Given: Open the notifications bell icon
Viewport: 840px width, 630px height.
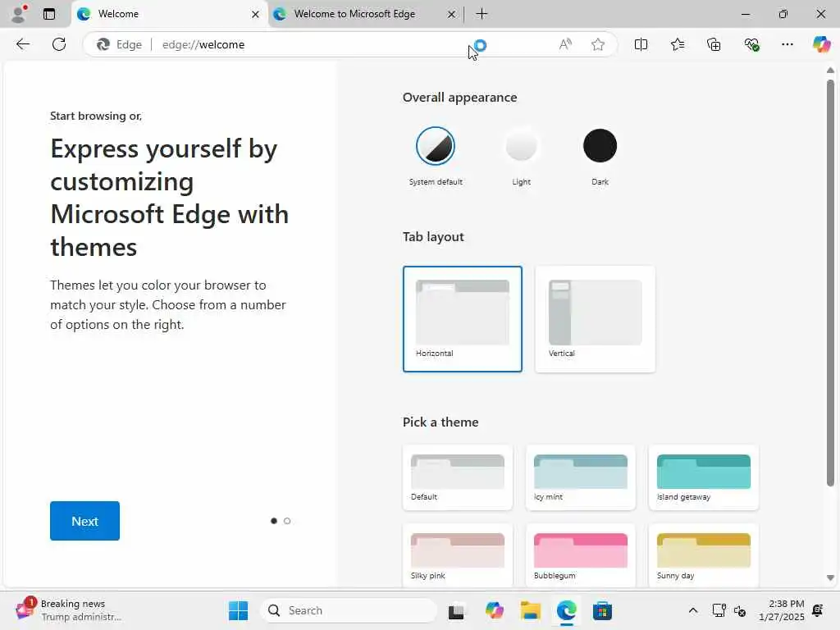Looking at the screenshot, I should tap(818, 610).
